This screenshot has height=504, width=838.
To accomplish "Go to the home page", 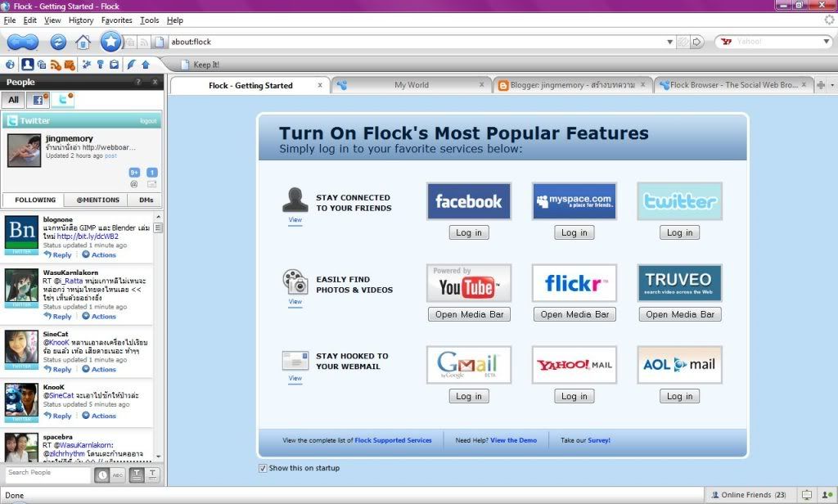I will pyautogui.click(x=83, y=42).
